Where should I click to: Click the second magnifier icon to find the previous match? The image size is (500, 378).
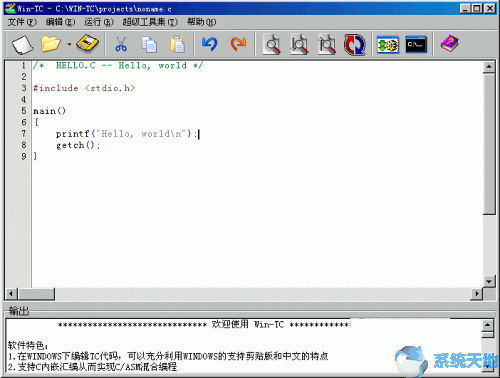[299, 44]
